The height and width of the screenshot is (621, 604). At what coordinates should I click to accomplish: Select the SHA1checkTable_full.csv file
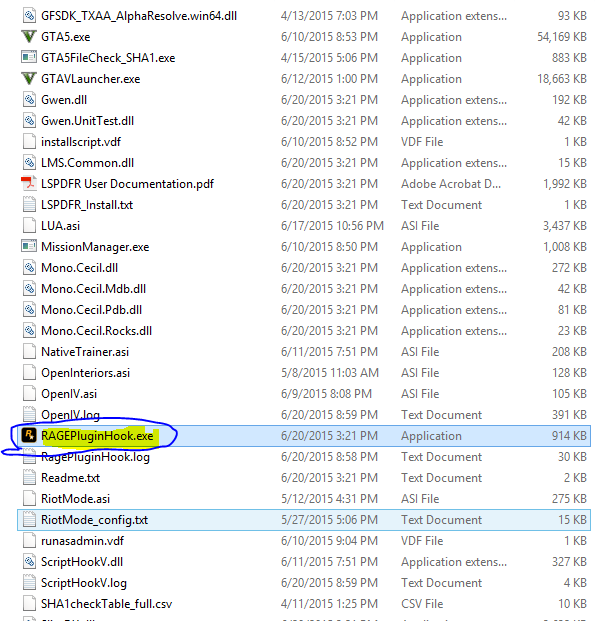(x=106, y=604)
